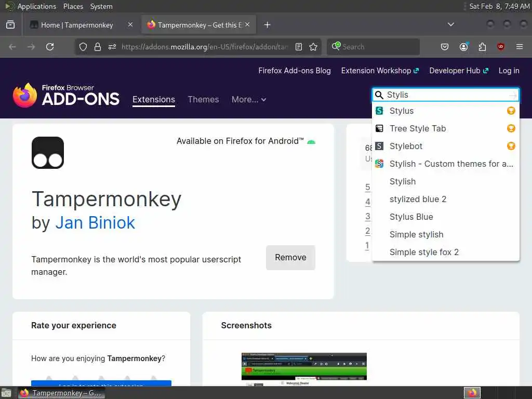
Task: Select Tree Style Tab suggestion
Action: (x=445, y=128)
